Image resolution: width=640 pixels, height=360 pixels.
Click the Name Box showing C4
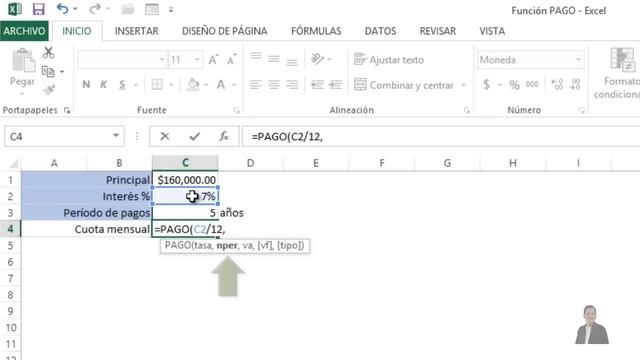pos(64,136)
